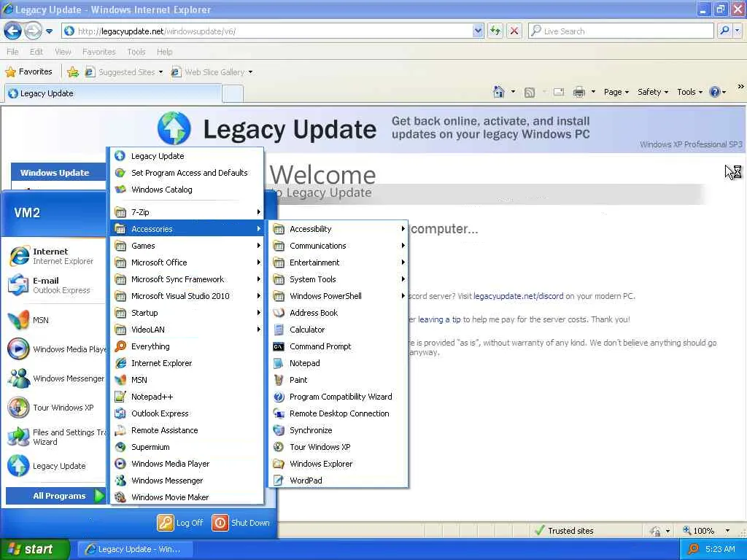Expand Microsoft Visual Studio 2010 folder
The width and height of the screenshot is (747, 560).
[187, 296]
